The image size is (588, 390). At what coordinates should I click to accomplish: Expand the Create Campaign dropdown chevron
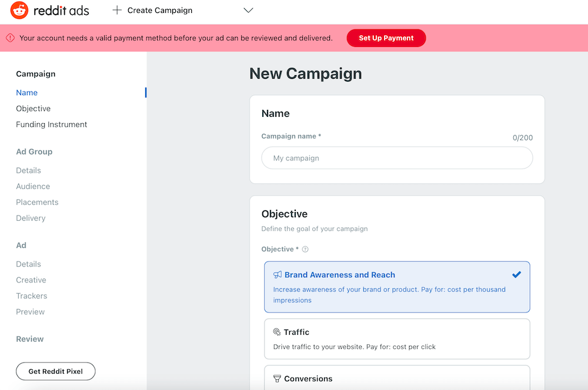click(x=248, y=10)
